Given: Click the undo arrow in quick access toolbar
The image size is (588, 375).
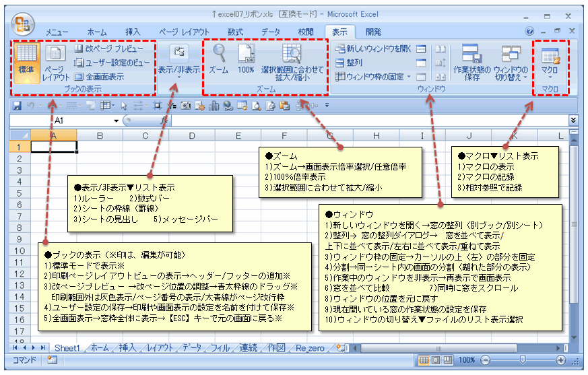Looking at the screenshot, I should (x=30, y=106).
